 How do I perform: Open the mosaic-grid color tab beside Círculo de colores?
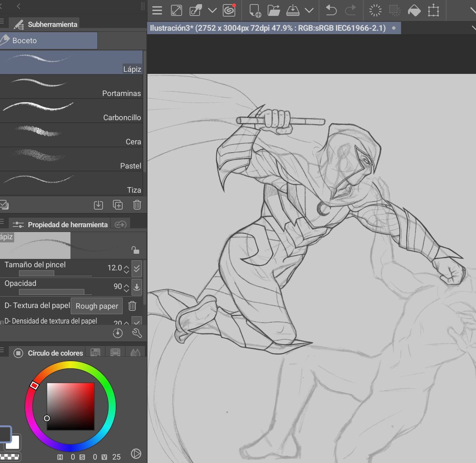95,353
